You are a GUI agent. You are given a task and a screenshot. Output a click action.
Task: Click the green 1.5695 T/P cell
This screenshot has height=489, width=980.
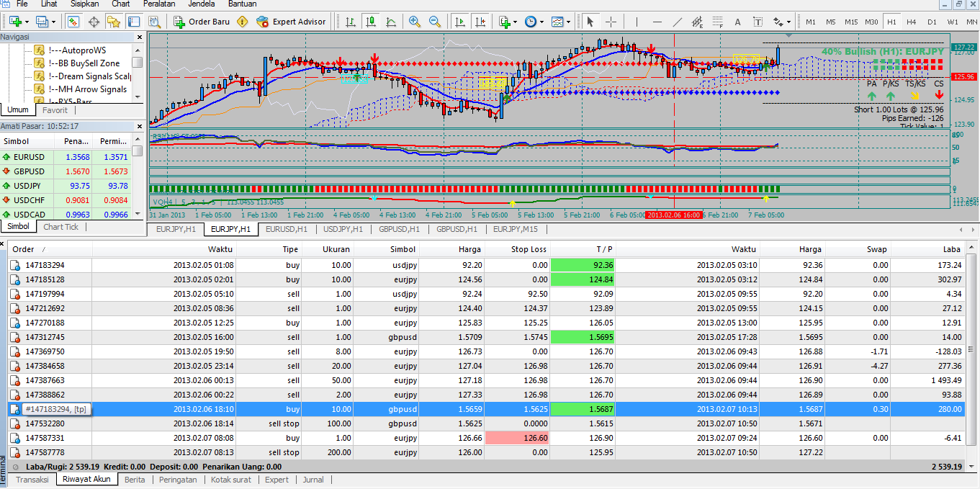(583, 337)
